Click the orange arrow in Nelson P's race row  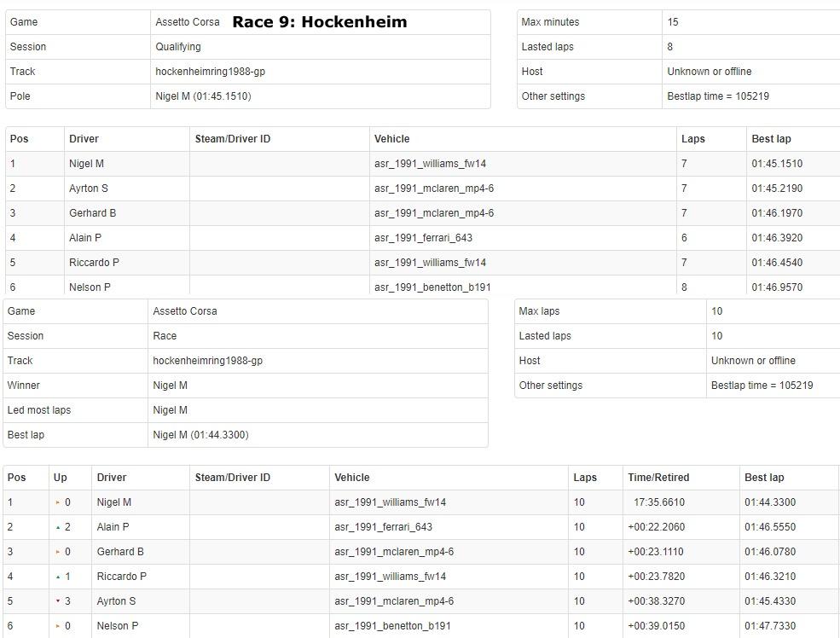[x=58, y=626]
